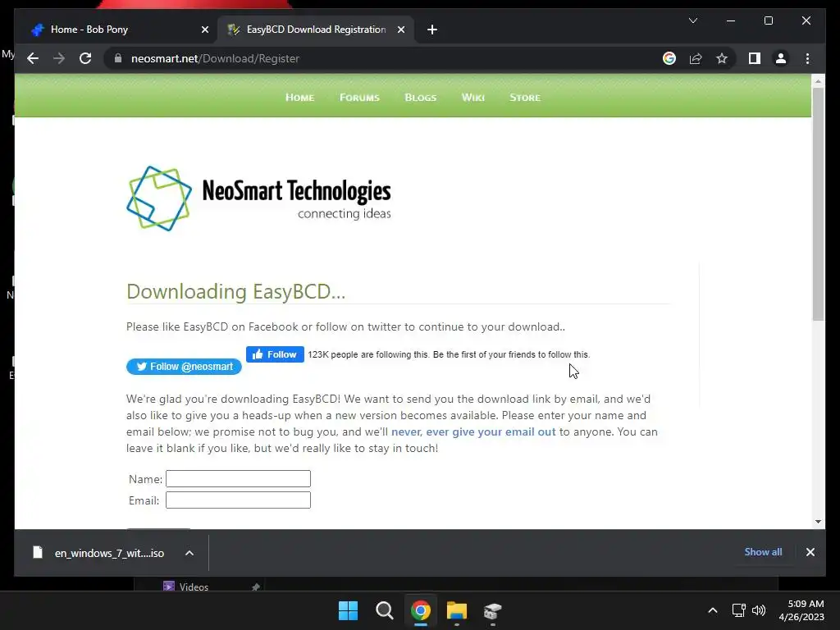Click into the Email input field

click(238, 500)
